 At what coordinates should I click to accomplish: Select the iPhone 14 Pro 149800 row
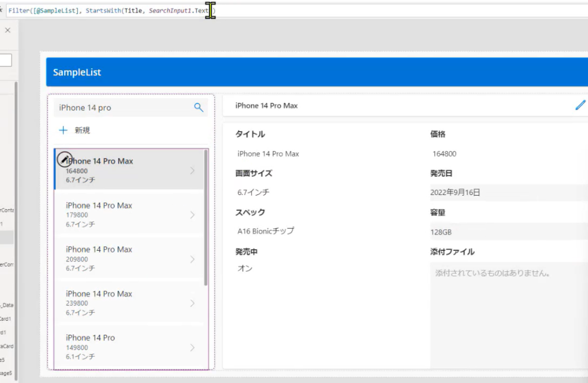[129, 347]
